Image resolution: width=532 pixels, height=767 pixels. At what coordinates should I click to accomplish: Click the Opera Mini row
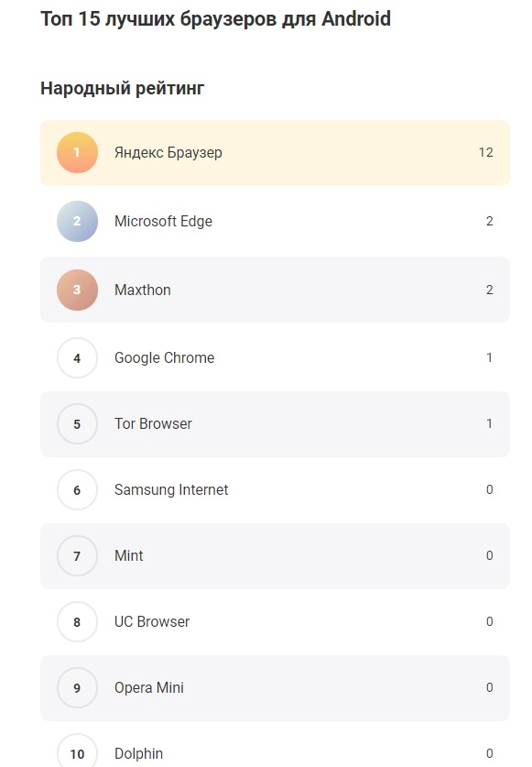point(275,688)
